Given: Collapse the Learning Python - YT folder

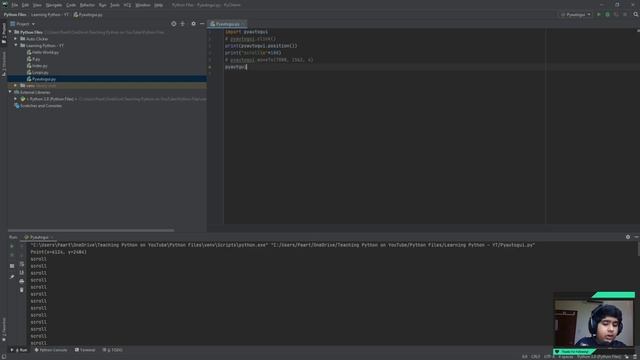Looking at the screenshot, I should (16, 45).
